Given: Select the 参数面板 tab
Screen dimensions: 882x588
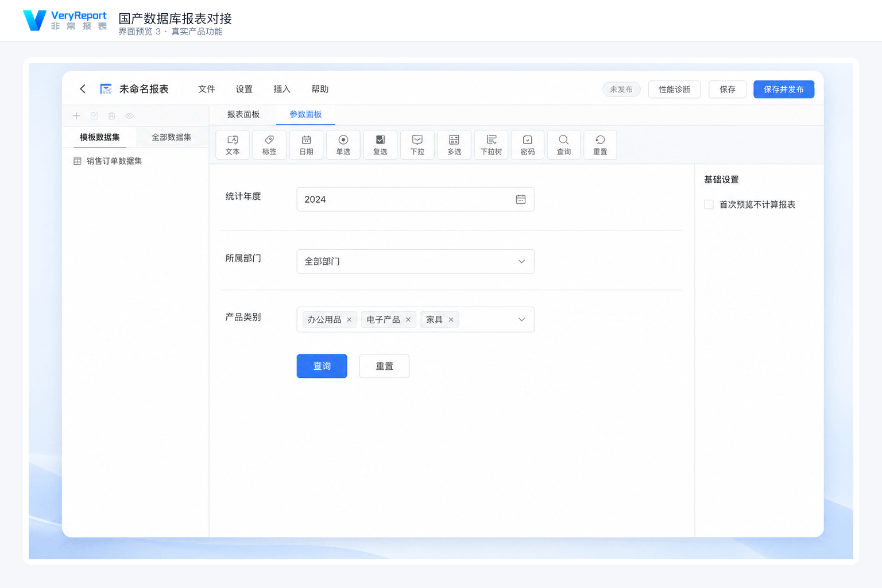Looking at the screenshot, I should click(305, 114).
